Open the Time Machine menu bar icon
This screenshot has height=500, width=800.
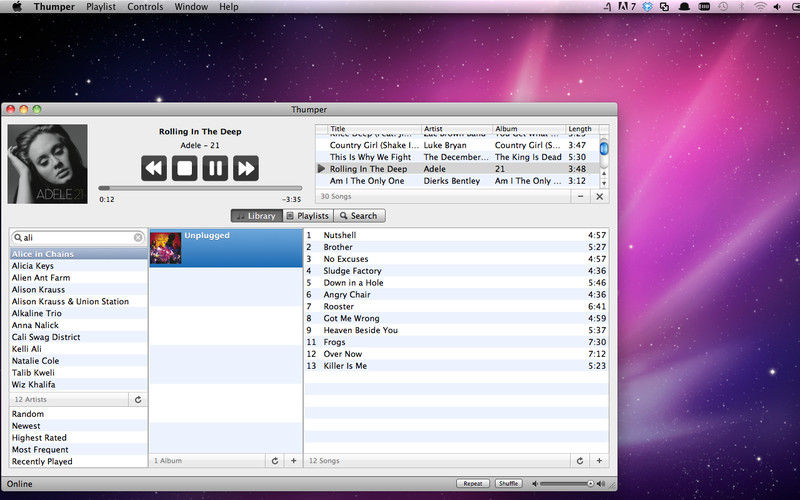pyautogui.click(x=723, y=7)
